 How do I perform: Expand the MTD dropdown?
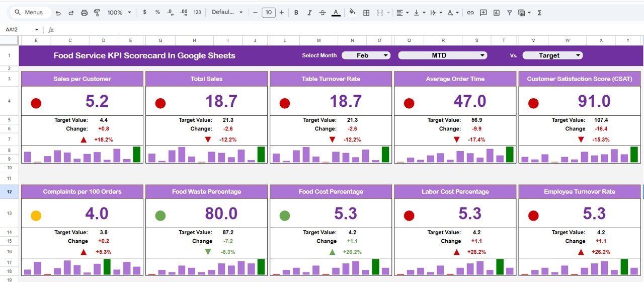442,55
